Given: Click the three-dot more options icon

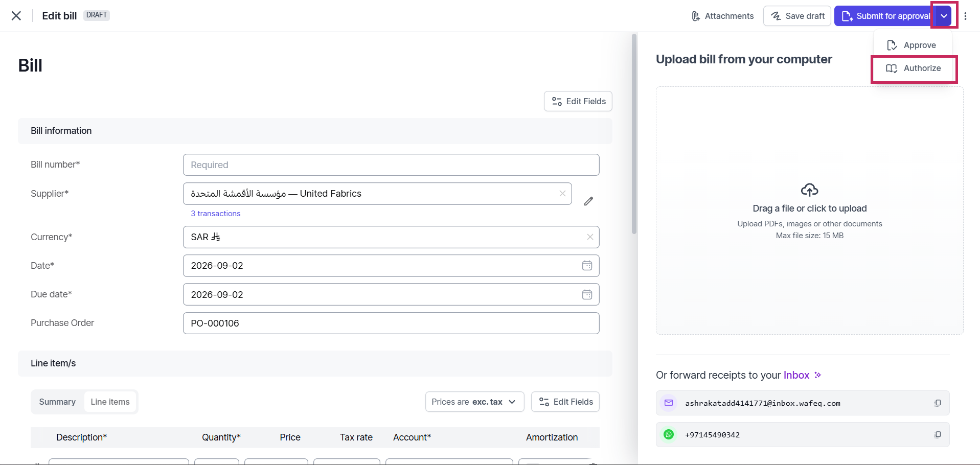Looking at the screenshot, I should (965, 16).
